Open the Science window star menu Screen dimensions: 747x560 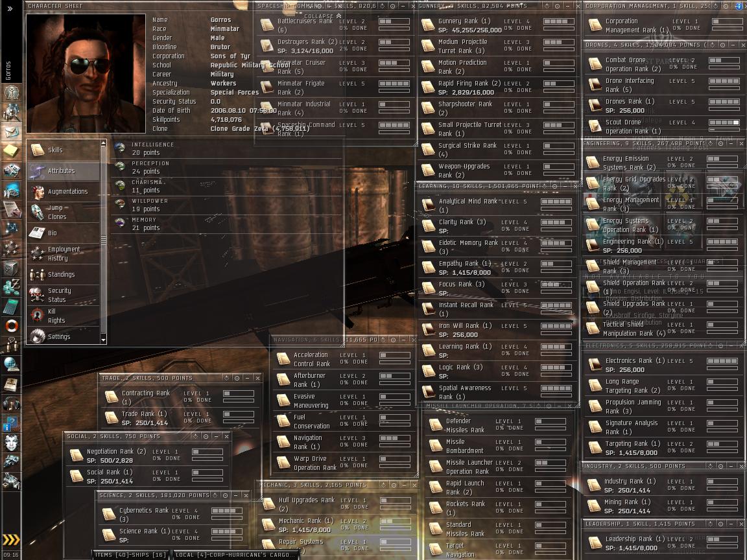[215, 495]
